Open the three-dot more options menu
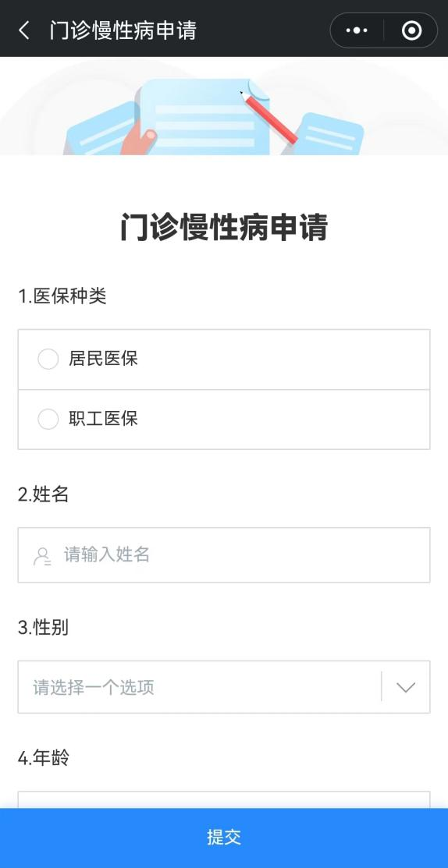448x868 pixels. (x=357, y=30)
